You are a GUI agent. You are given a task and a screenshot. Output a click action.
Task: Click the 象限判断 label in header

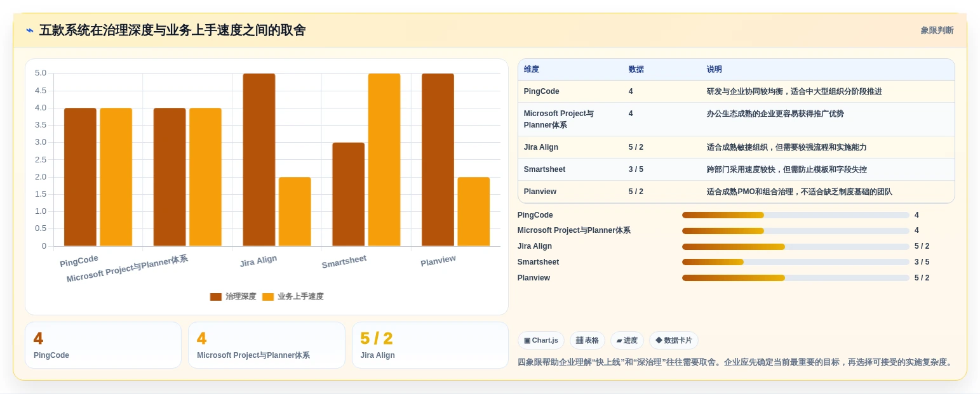(937, 30)
